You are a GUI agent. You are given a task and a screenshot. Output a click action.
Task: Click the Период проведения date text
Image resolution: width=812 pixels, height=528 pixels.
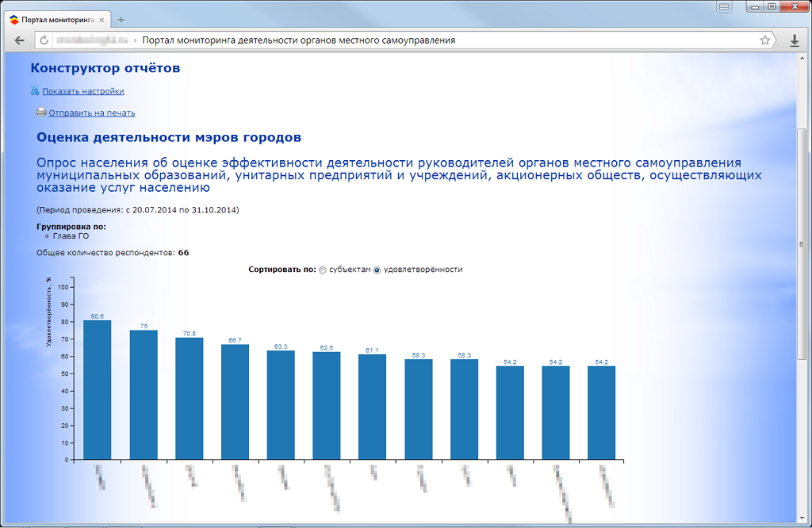[x=138, y=210]
